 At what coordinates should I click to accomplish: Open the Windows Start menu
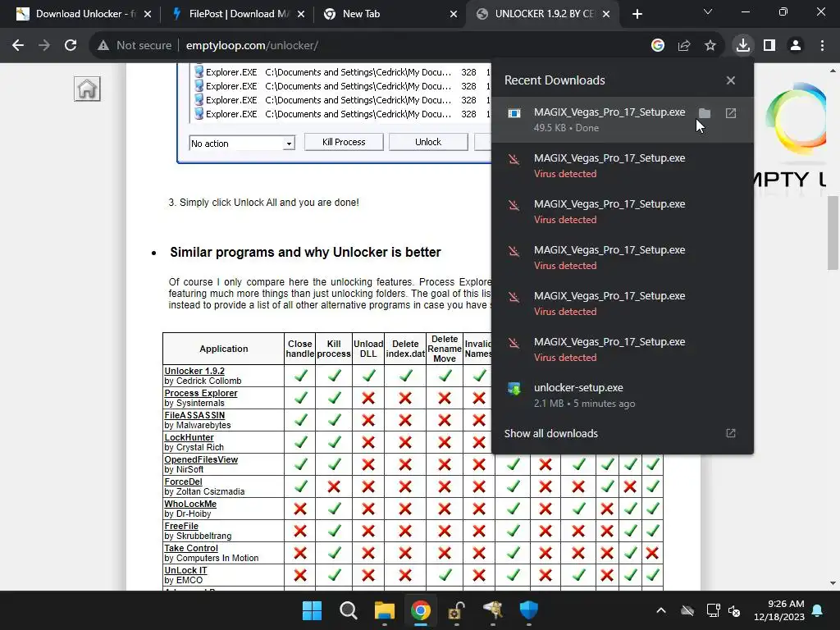pos(312,610)
